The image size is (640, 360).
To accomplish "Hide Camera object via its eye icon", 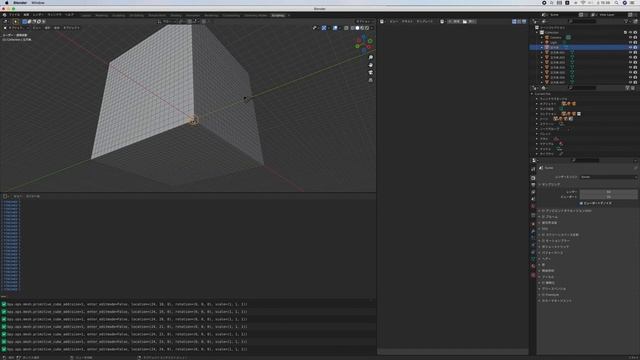I will (x=630, y=38).
